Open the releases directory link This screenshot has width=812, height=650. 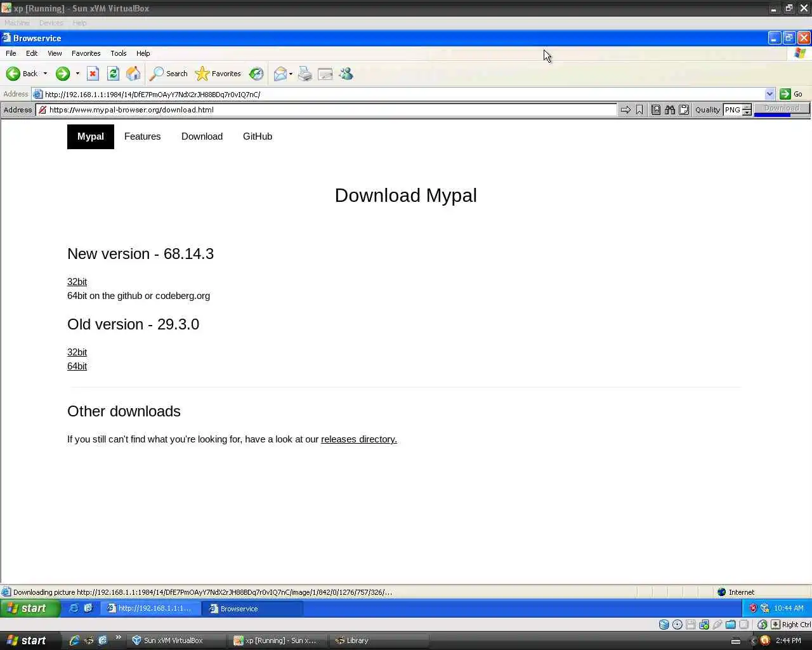pyautogui.click(x=359, y=439)
